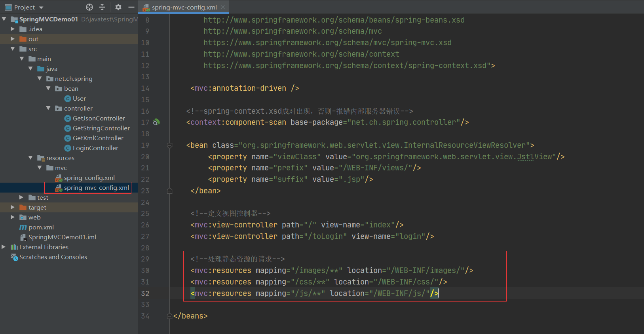Click the web folder icon
644x334 pixels.
pyautogui.click(x=23, y=218)
